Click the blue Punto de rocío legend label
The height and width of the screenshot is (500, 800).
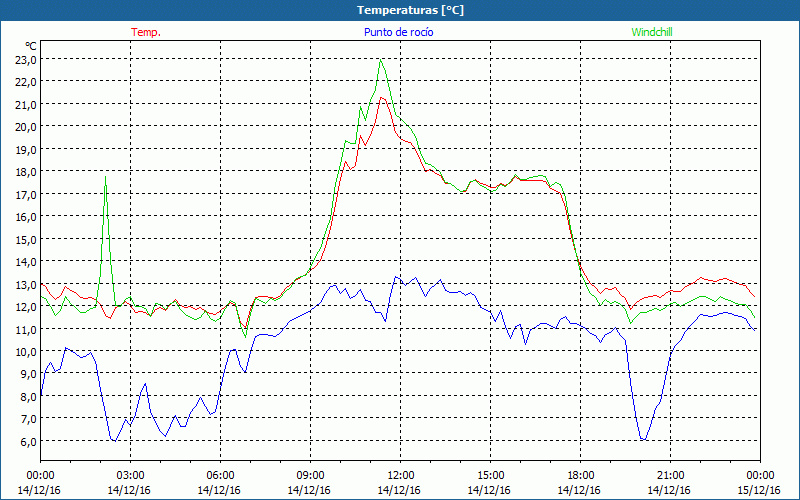pyautogui.click(x=398, y=32)
